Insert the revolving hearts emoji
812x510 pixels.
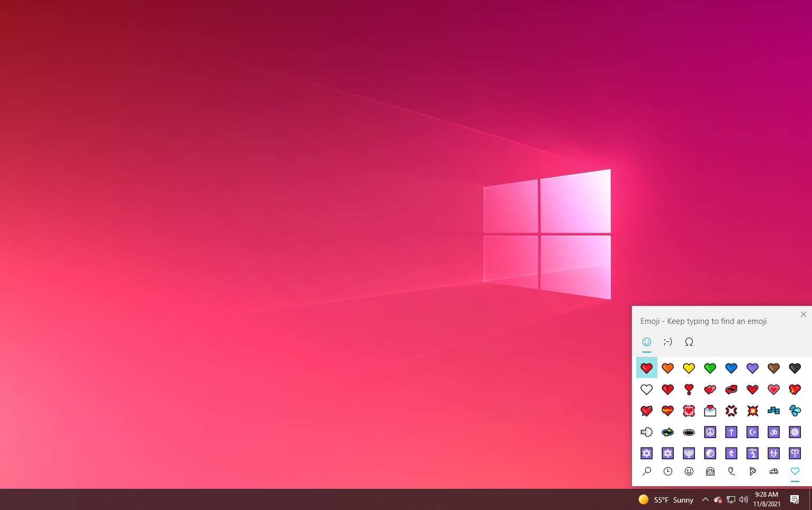731,390
